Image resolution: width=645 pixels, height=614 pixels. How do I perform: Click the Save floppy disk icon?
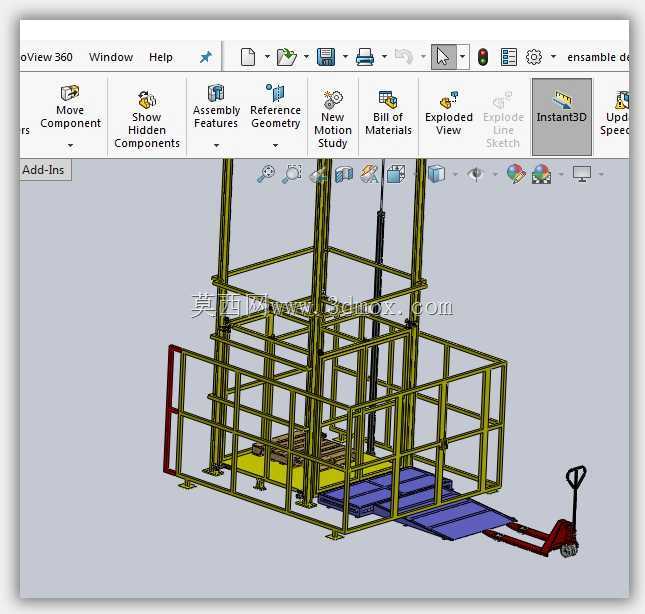326,57
